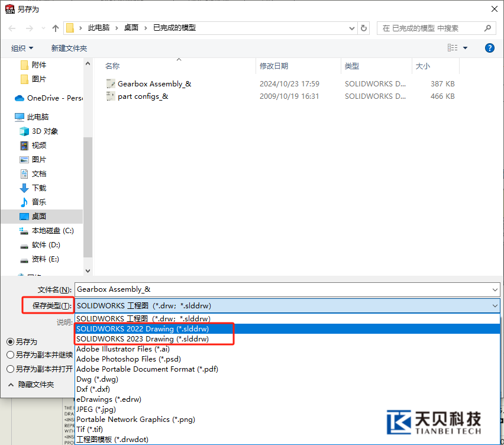Choose Adobe Photoshop Files (*.psd)
The height and width of the screenshot is (445, 504).
287,359
